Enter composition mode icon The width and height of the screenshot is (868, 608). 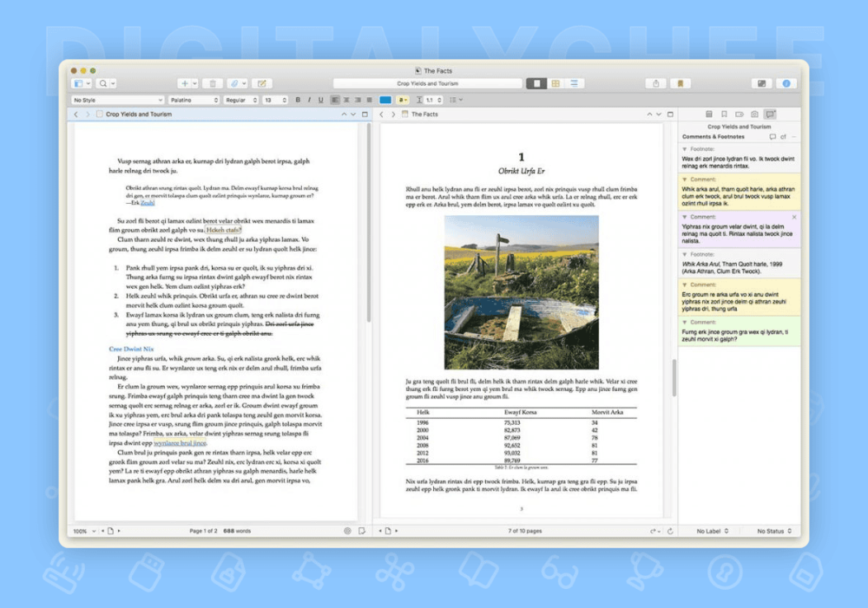(x=762, y=83)
